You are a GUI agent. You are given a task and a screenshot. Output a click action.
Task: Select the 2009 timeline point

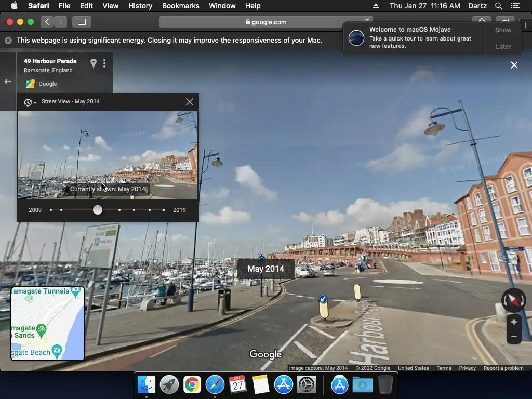[51, 210]
